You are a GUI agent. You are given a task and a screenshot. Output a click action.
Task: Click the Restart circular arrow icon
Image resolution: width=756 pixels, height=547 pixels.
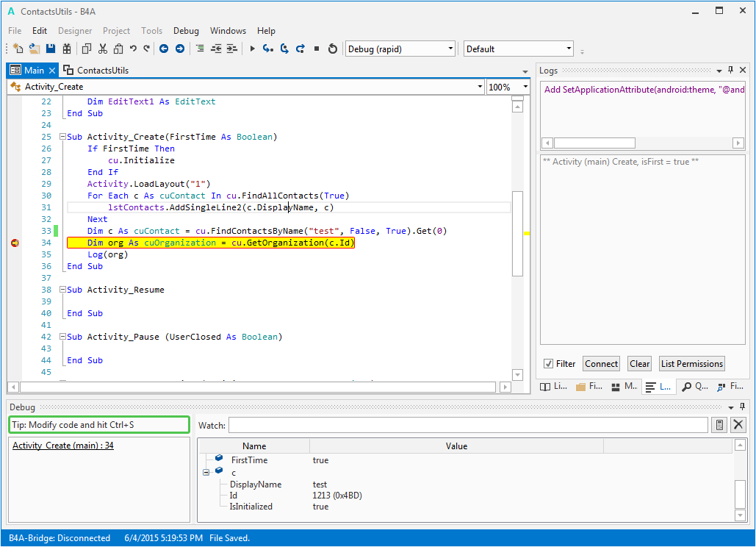click(333, 49)
